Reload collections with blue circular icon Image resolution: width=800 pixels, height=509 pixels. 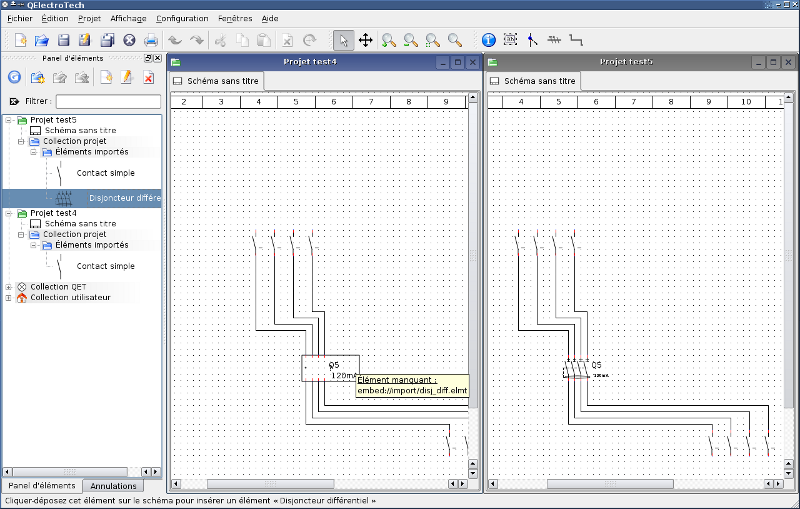[x=14, y=77]
